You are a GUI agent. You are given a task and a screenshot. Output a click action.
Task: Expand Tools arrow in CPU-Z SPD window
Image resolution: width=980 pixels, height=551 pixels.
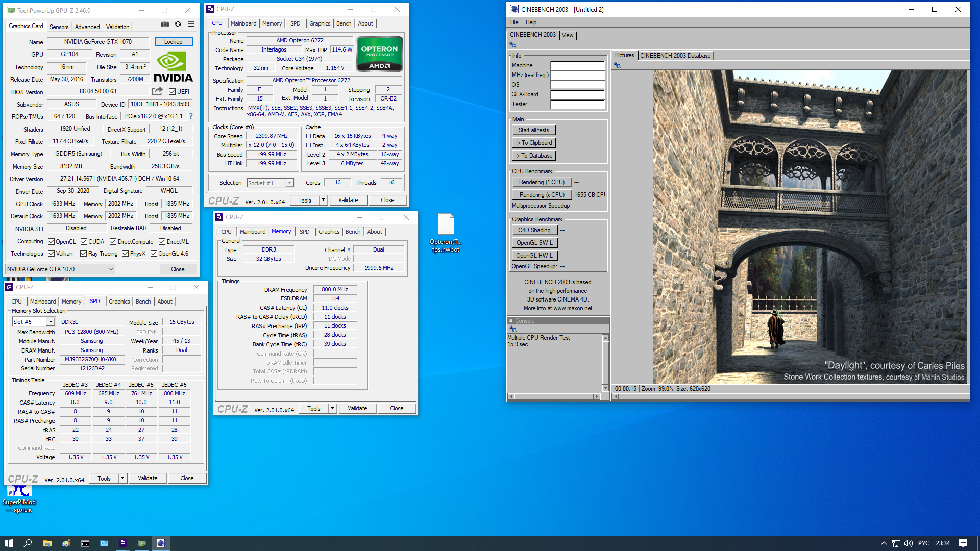pos(122,478)
